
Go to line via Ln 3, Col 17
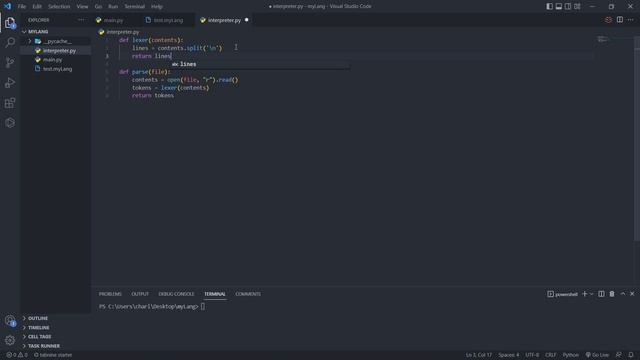click(479, 355)
